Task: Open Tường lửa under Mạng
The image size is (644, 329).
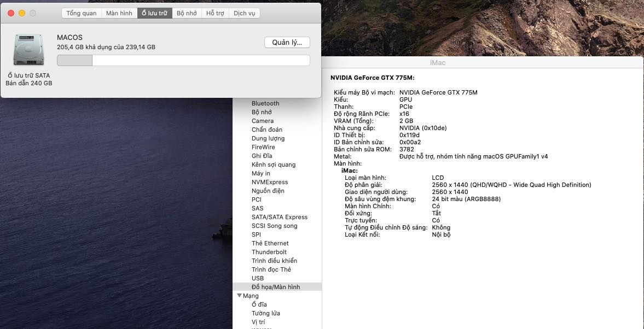Action: coord(266,313)
